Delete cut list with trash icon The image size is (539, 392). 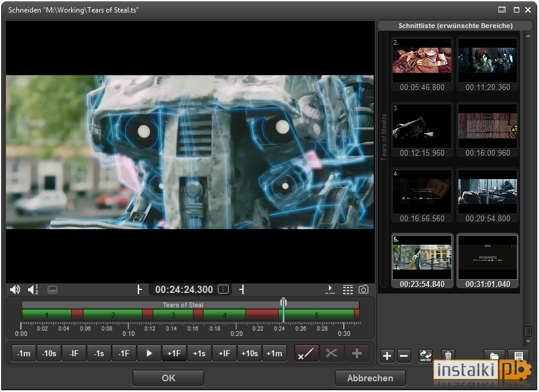[448, 355]
